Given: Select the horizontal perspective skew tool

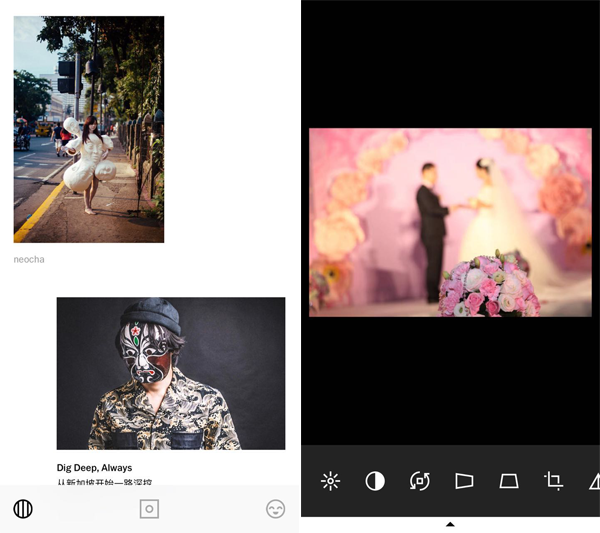Looking at the screenshot, I should coord(464,481).
